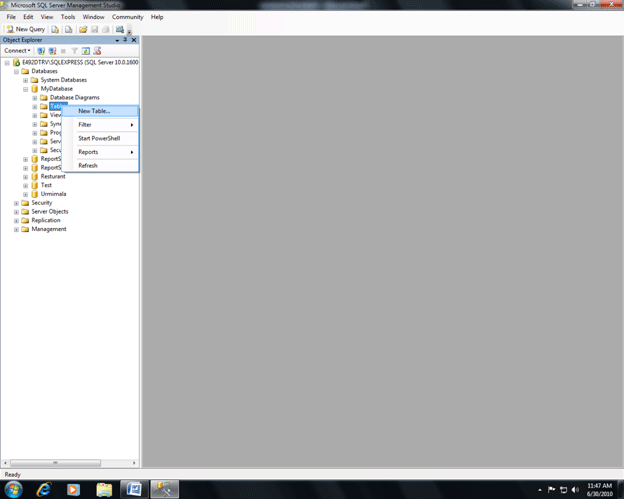Open the toolbar options overflow arrow

click(x=129, y=31)
